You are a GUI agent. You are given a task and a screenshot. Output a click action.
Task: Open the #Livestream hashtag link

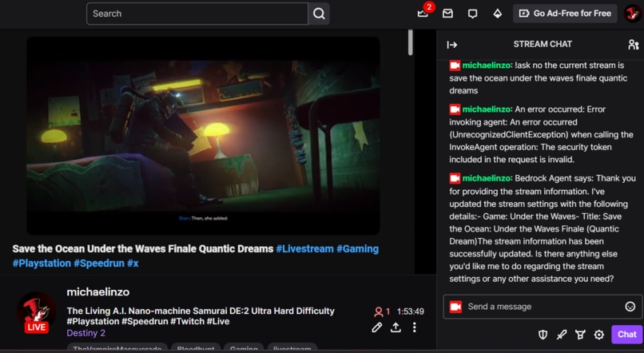click(304, 248)
